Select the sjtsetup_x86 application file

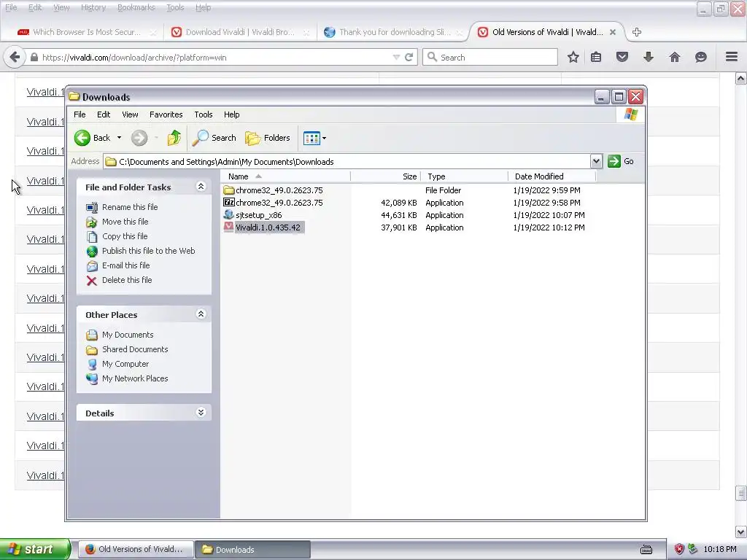tap(252, 215)
